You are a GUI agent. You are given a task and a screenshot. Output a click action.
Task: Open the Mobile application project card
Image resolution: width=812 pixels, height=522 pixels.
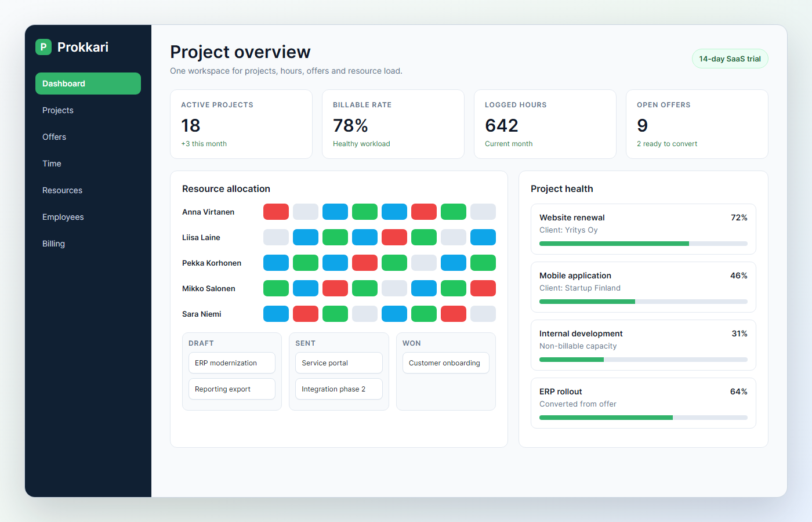tap(643, 287)
